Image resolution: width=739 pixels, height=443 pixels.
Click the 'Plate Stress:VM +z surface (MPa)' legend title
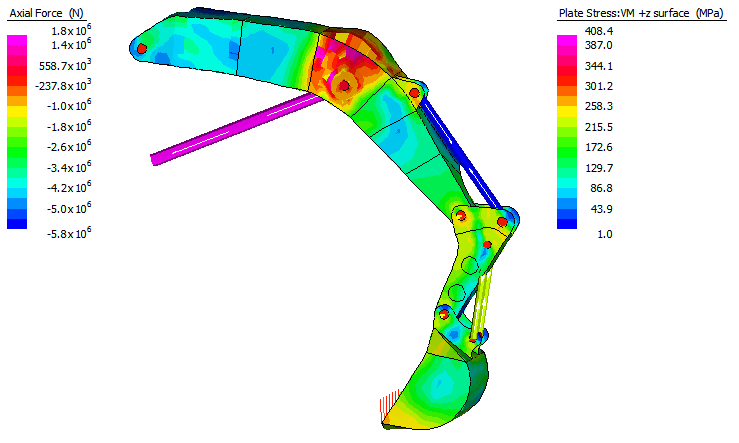pos(641,13)
